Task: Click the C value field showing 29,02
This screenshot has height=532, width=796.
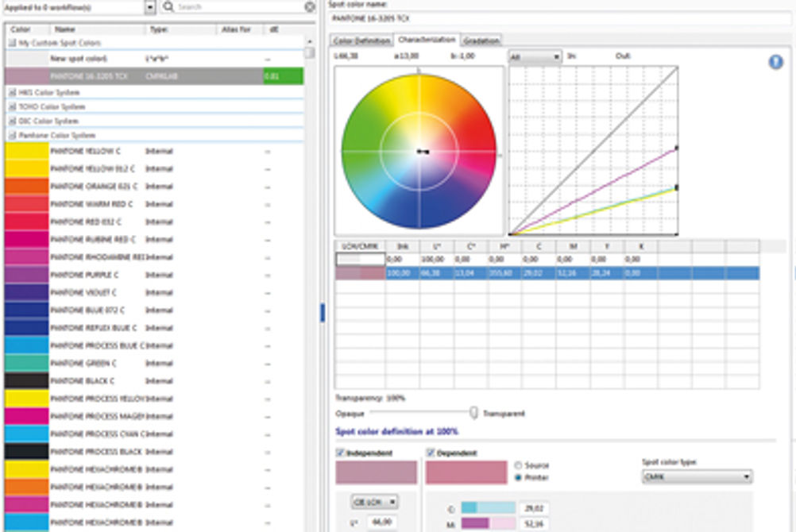Action: click(534, 507)
